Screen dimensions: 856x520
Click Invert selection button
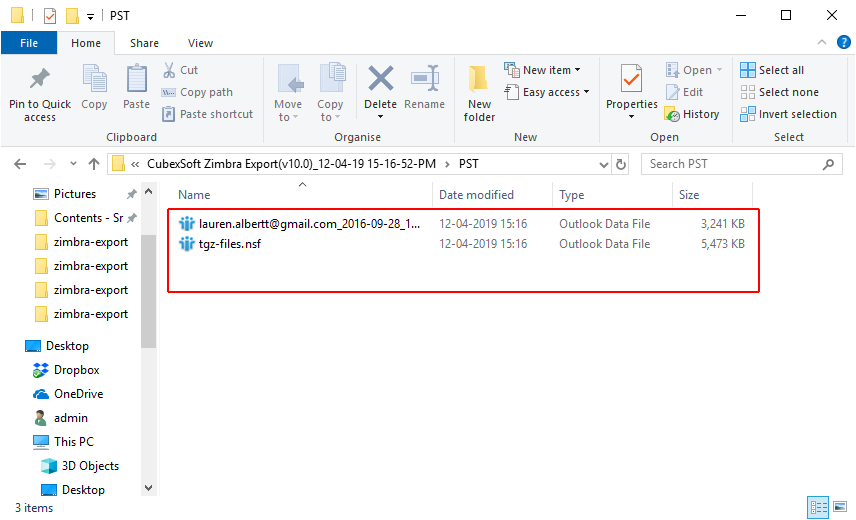788,114
